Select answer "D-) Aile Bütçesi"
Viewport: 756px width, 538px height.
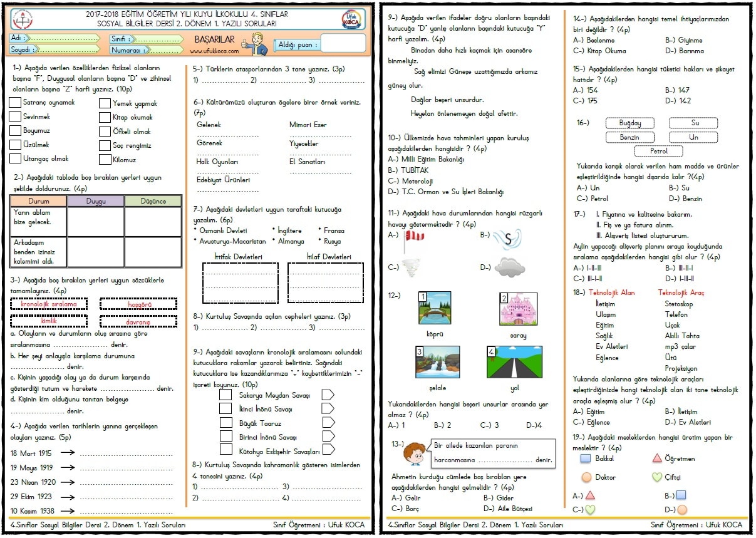(507, 509)
